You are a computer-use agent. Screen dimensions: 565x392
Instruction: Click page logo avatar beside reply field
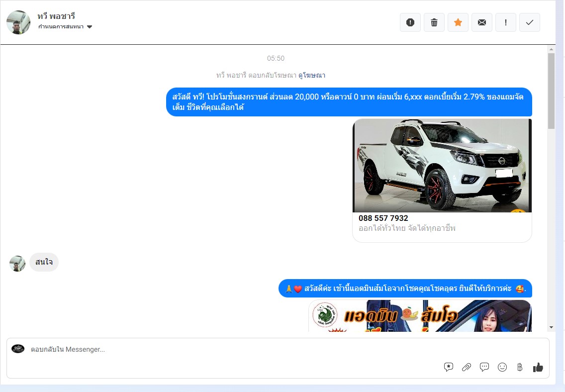click(18, 349)
